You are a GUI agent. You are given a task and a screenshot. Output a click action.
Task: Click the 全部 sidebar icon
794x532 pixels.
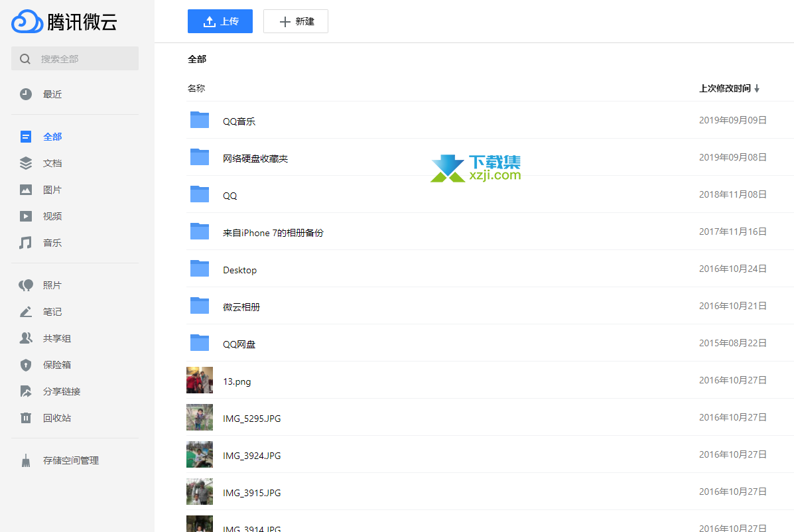point(26,137)
